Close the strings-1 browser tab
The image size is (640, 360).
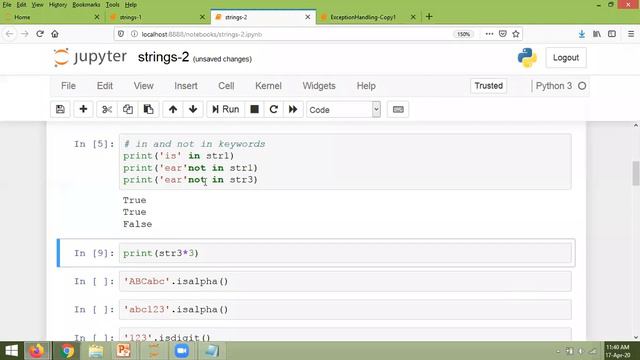click(202, 17)
